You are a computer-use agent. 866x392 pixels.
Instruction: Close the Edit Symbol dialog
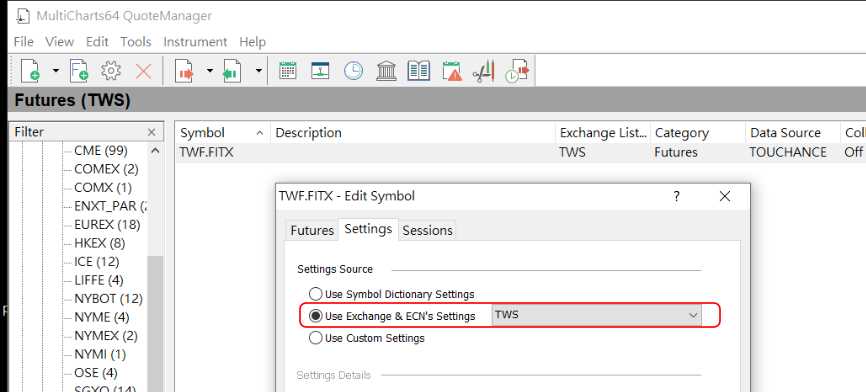(x=725, y=196)
